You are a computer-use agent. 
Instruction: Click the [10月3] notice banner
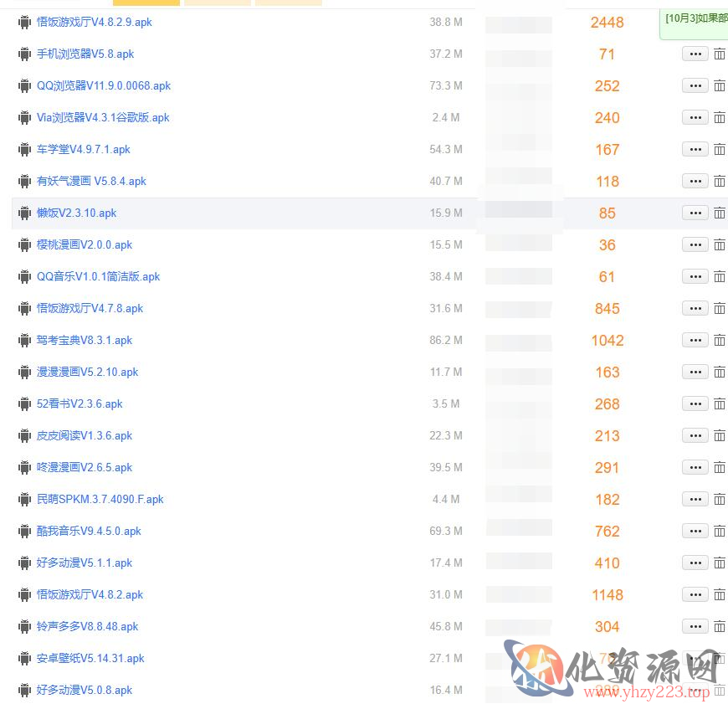pos(694,23)
